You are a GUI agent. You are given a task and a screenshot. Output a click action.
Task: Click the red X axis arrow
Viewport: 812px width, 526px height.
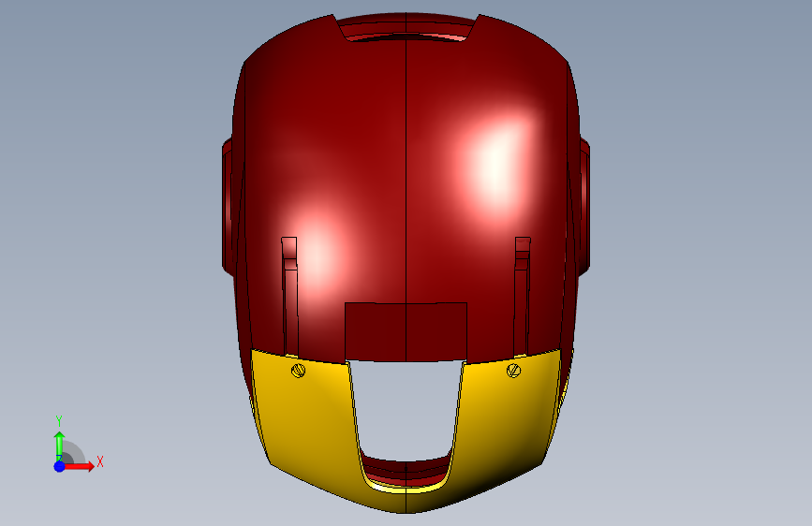point(79,466)
